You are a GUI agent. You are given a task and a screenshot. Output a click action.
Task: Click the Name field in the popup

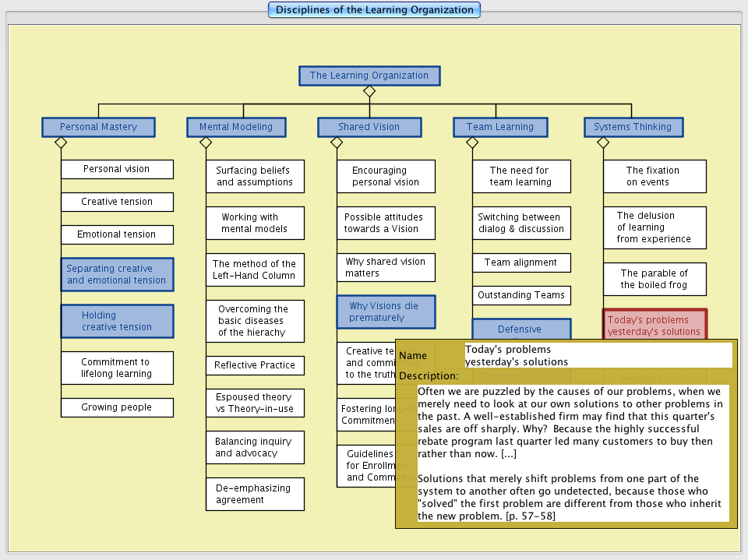(x=598, y=355)
